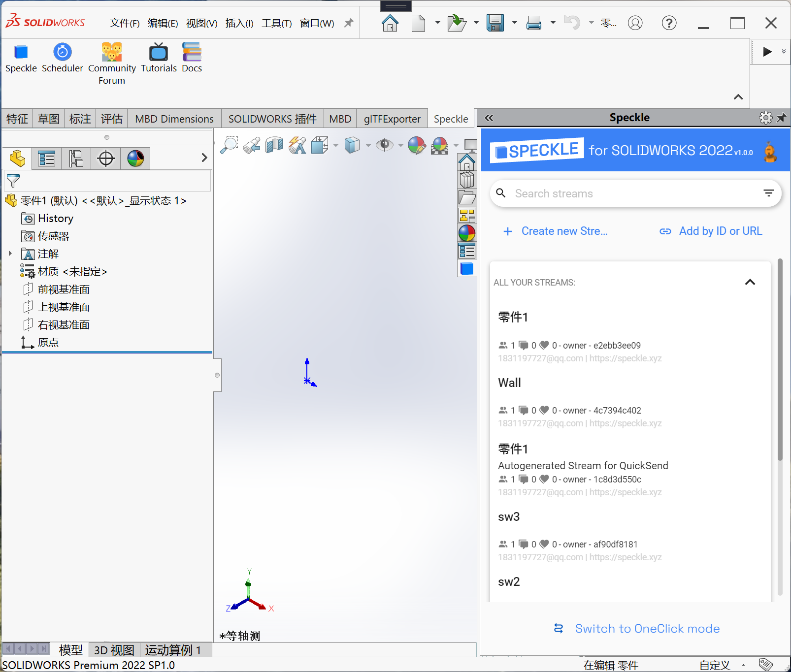This screenshot has width=791, height=672.
Task: Collapse the ALL YOUR STREAMS section
Action: [x=750, y=282]
